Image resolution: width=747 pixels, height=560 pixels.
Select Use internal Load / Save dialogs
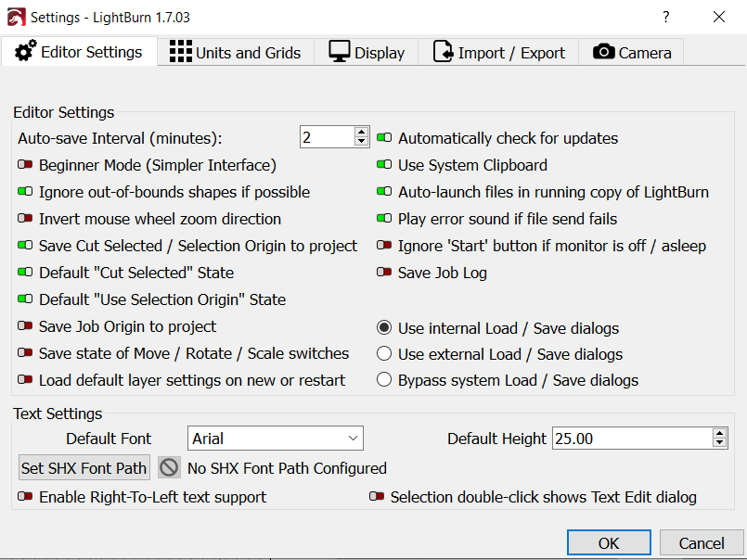[x=384, y=327]
